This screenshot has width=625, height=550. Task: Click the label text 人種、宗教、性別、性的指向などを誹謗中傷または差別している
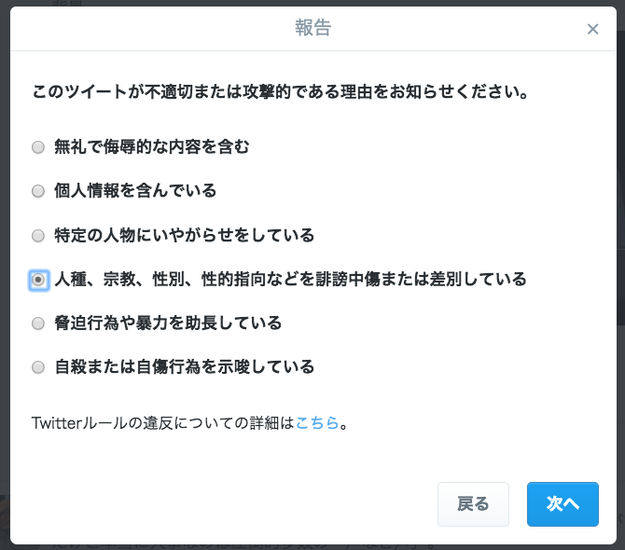(291, 279)
